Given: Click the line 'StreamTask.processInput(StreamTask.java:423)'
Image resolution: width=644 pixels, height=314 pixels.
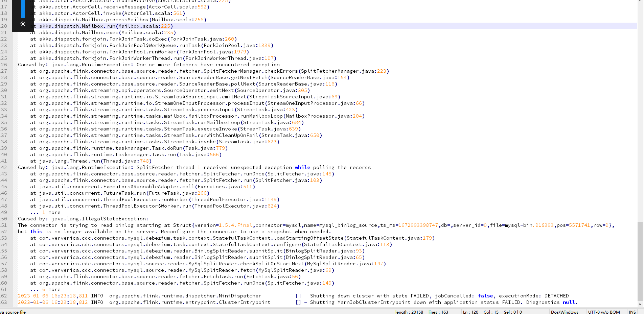Looking at the screenshot, I should click(164, 110).
